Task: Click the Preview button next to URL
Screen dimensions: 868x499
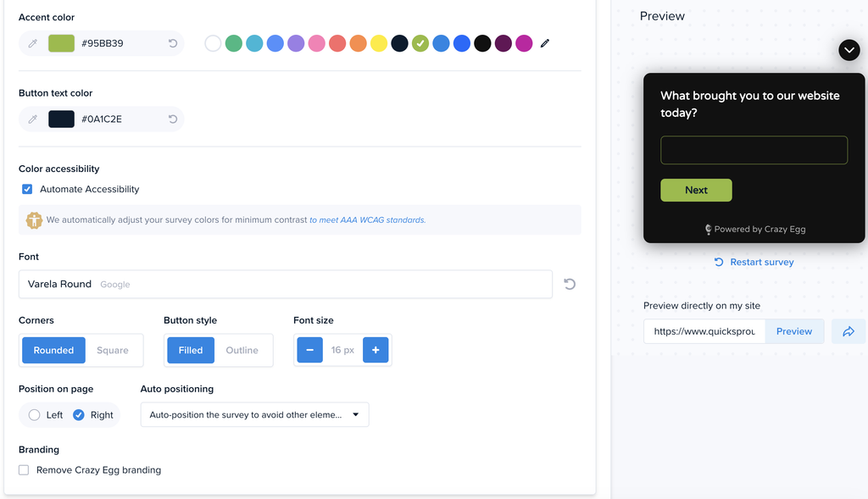Action: (793, 331)
